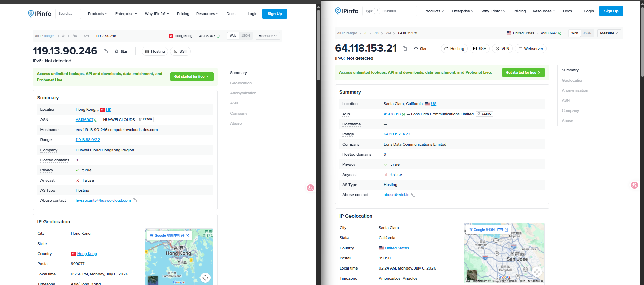Copy IP 64.118.153.21 icon in right window
This screenshot has width=644, height=285.
405,49
